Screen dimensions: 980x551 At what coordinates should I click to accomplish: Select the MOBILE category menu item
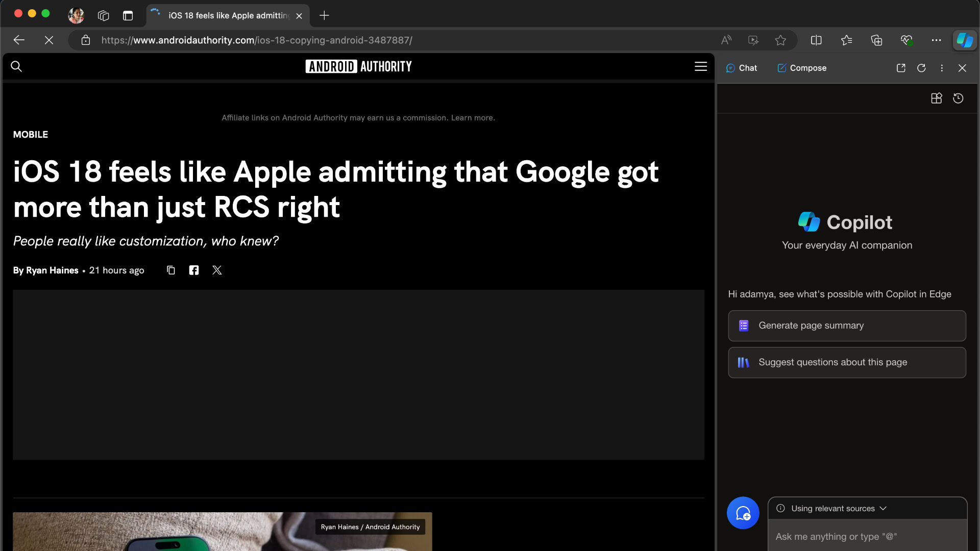click(30, 135)
